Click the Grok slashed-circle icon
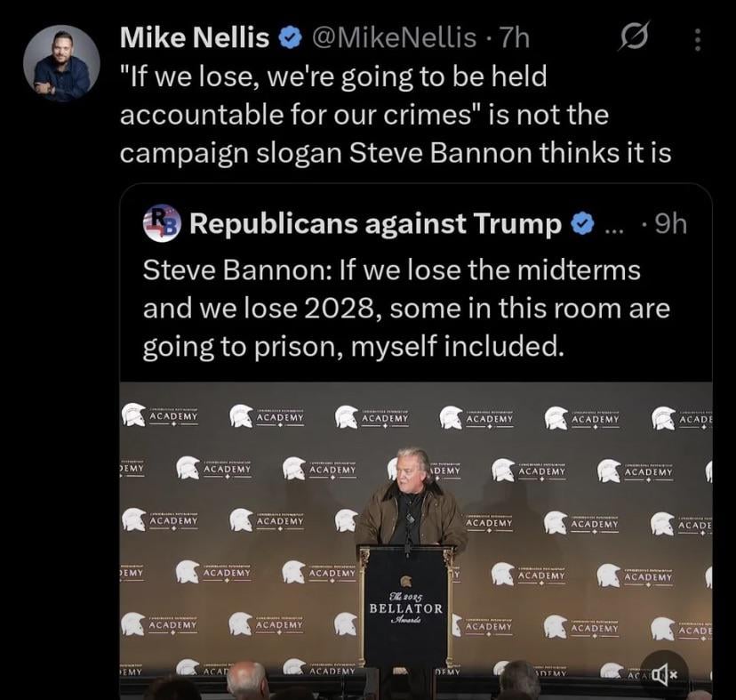Screen dimensions: 736x700 (x=632, y=40)
